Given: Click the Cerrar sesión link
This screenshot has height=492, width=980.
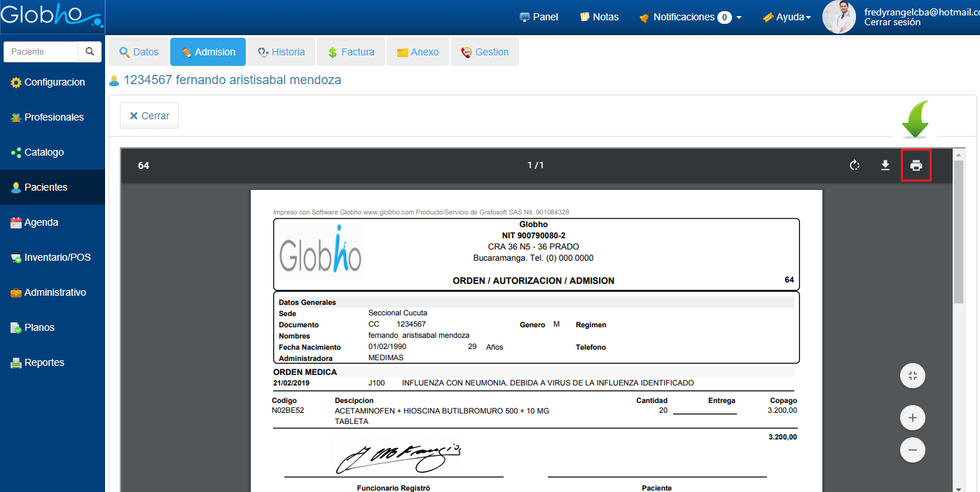Looking at the screenshot, I should (x=892, y=22).
